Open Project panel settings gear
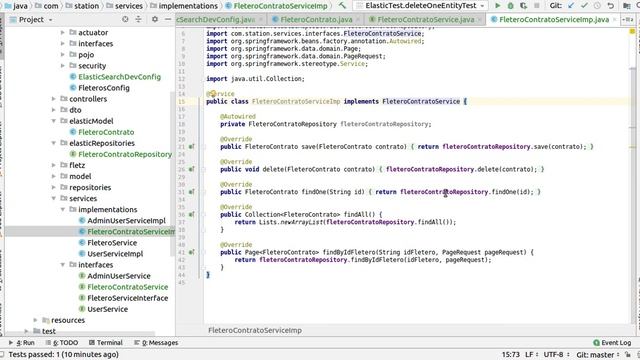The height and width of the screenshot is (360, 640). click(155, 19)
